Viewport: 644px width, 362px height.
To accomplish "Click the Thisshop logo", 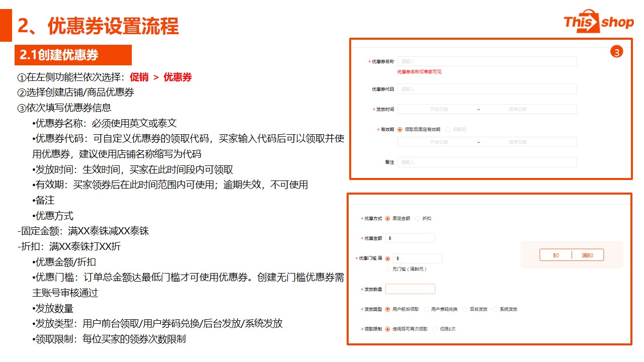I will pyautogui.click(x=599, y=21).
